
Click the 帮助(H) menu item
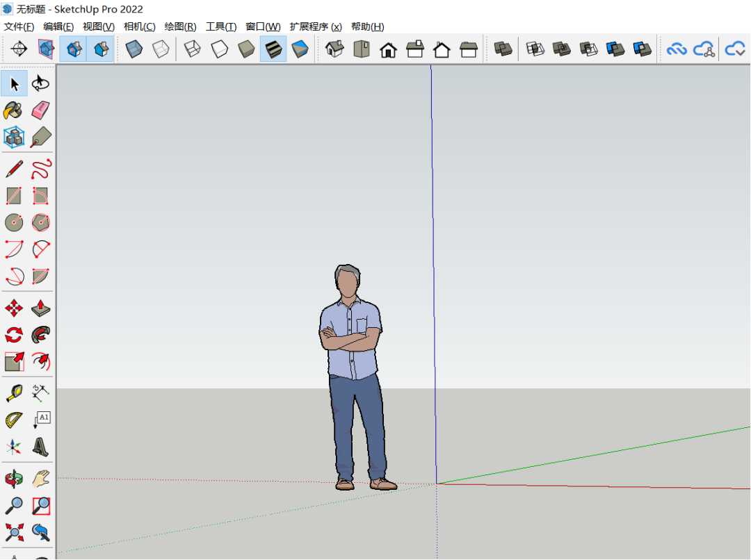367,26
